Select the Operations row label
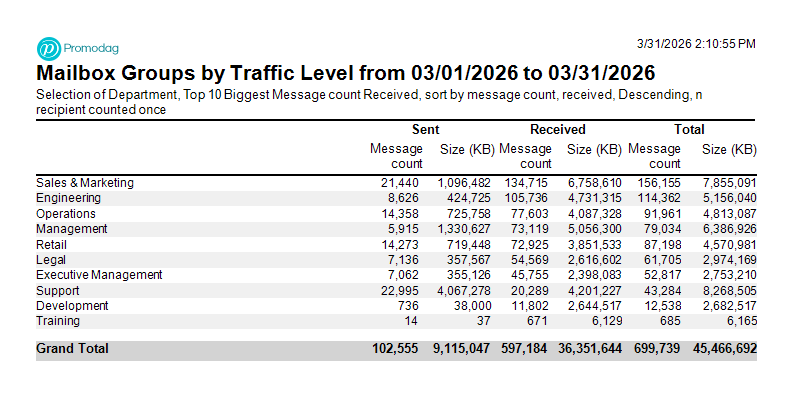792x395 pixels. click(x=66, y=214)
